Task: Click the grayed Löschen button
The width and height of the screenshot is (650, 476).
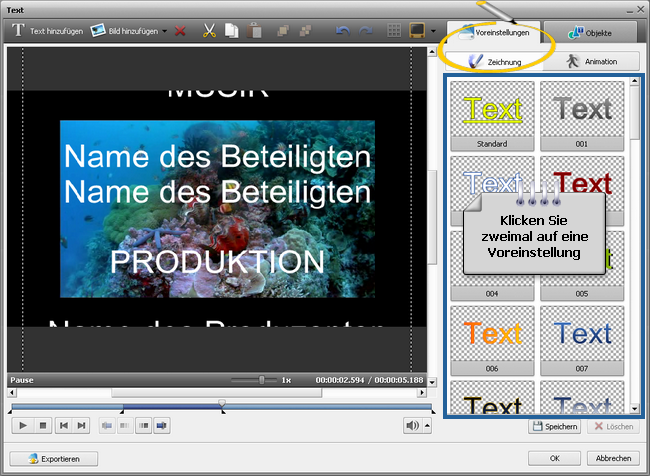Action: click(613, 426)
